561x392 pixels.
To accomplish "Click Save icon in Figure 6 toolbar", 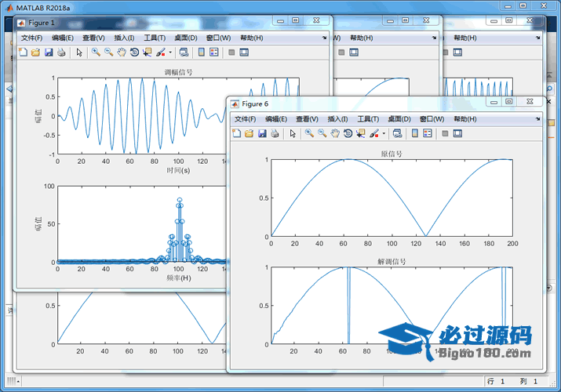I will click(262, 133).
